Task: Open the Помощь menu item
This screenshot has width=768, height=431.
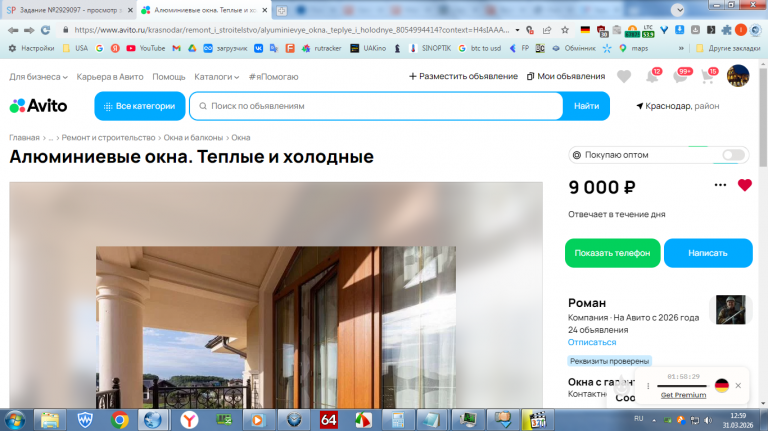Action: tap(168, 77)
